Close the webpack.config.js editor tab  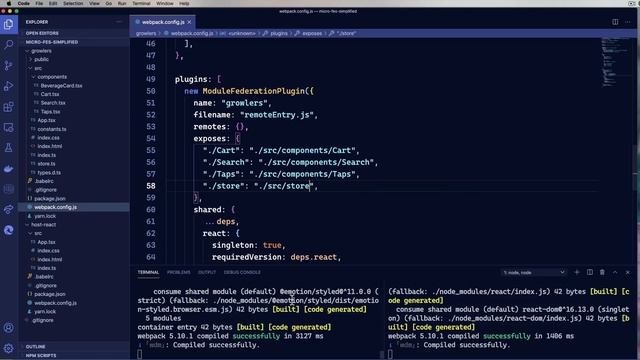coord(189,22)
